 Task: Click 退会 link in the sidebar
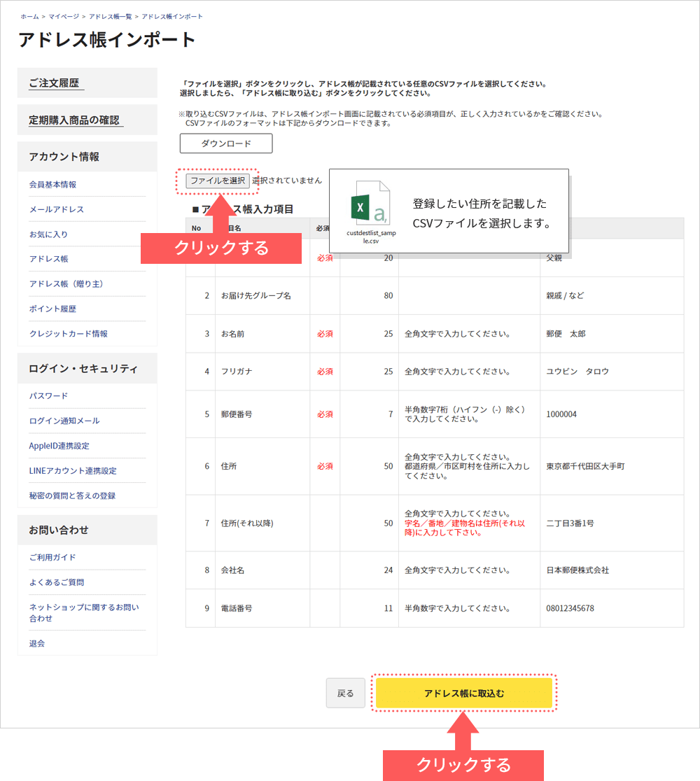pos(36,643)
